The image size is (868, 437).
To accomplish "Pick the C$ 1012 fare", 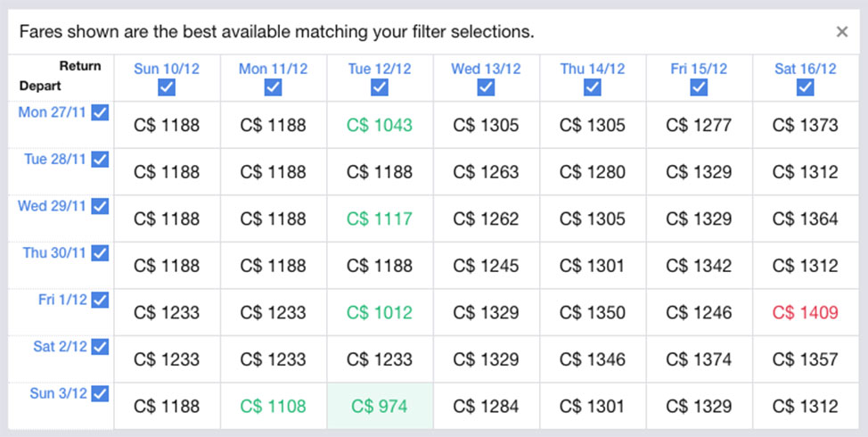I will coord(380,312).
